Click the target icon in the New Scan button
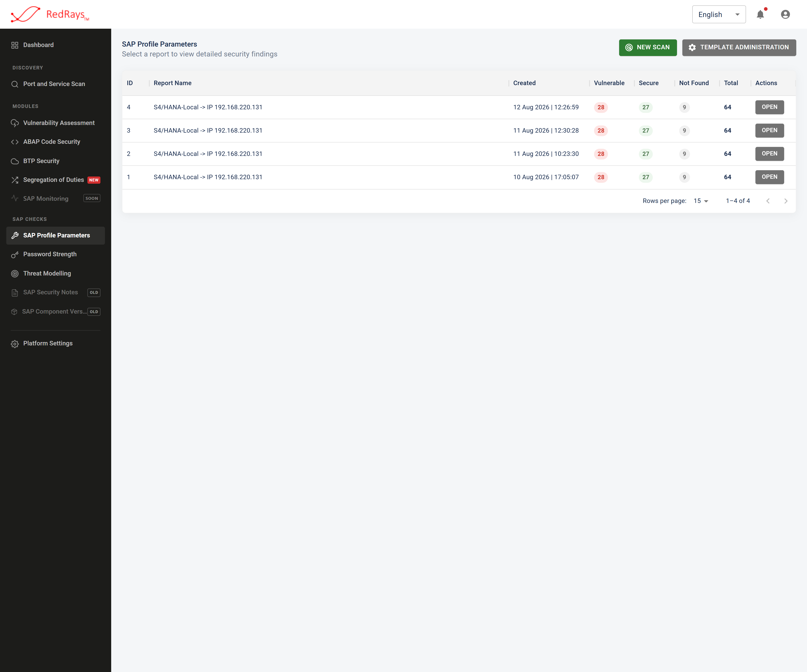The image size is (807, 672). click(629, 48)
